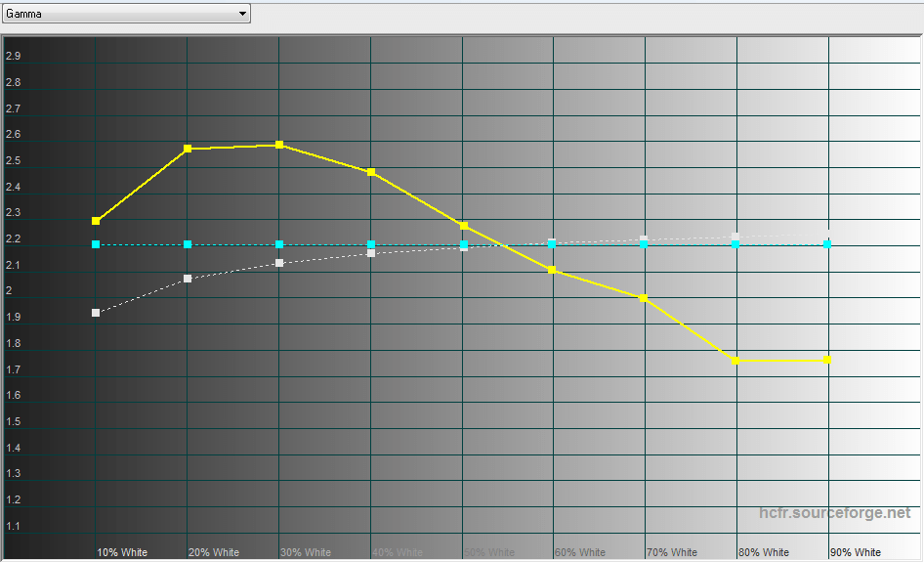Image resolution: width=924 pixels, height=562 pixels.
Task: Click the yellow data point at 80% White
Action: pyautogui.click(x=736, y=361)
